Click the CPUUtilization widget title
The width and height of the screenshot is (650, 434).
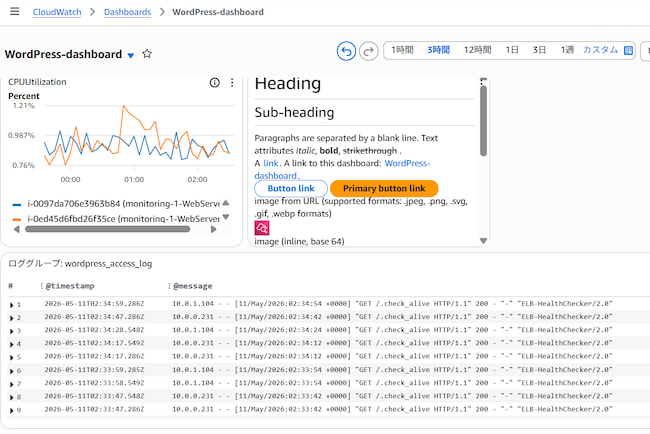point(37,82)
